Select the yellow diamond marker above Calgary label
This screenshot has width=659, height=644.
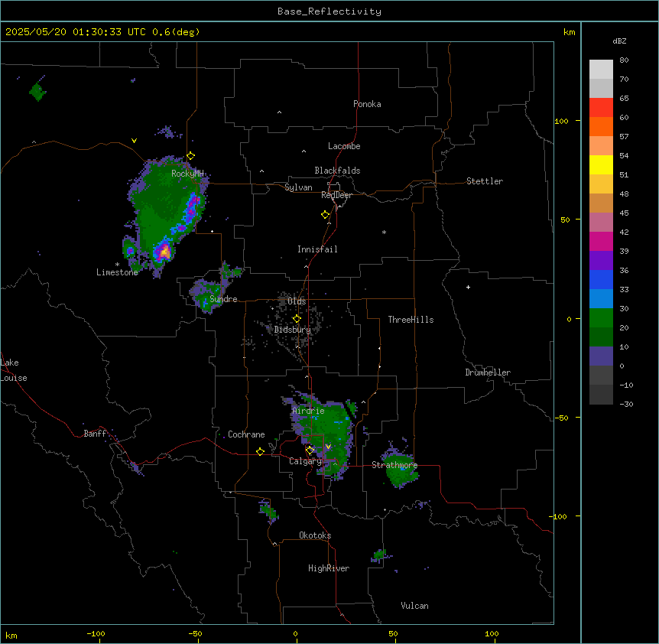(x=310, y=450)
